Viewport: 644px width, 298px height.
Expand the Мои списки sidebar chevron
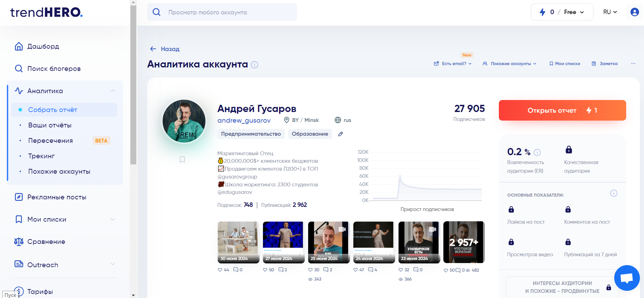[x=112, y=219]
